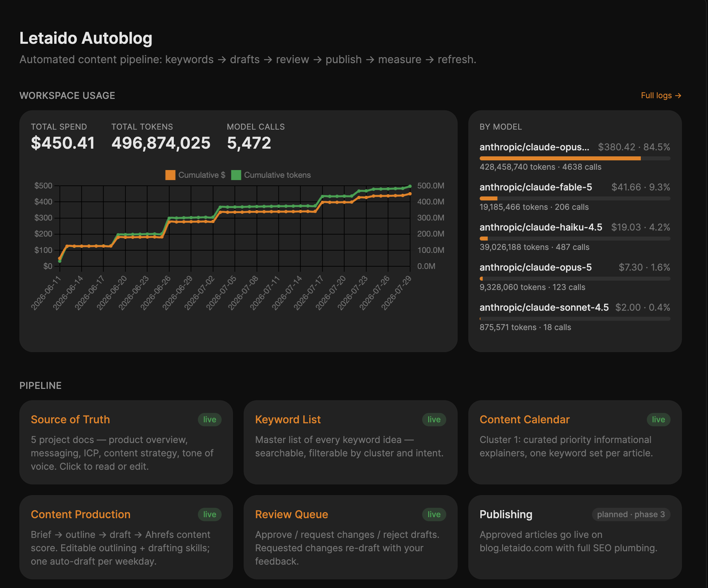This screenshot has width=708, height=588.
Task: Click the WORKSPACE USAGE section heading
Action: [67, 96]
